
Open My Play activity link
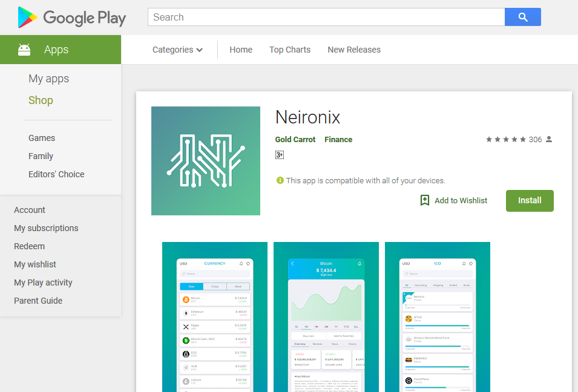[43, 283]
